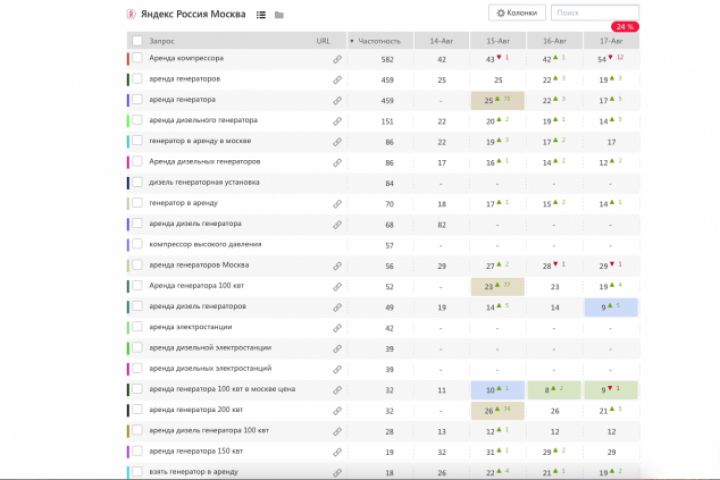
Task: Open the folder view icon
Action: pos(279,15)
